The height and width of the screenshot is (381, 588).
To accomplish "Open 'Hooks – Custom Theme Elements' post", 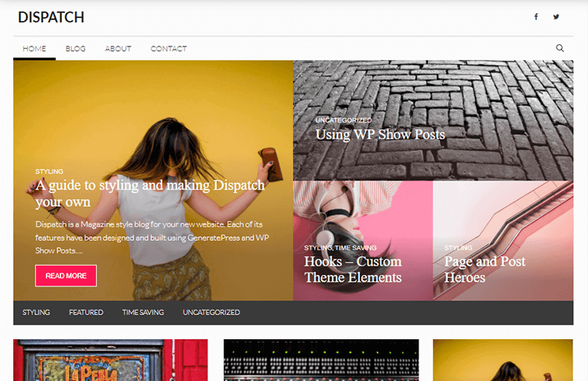I will coord(353,269).
